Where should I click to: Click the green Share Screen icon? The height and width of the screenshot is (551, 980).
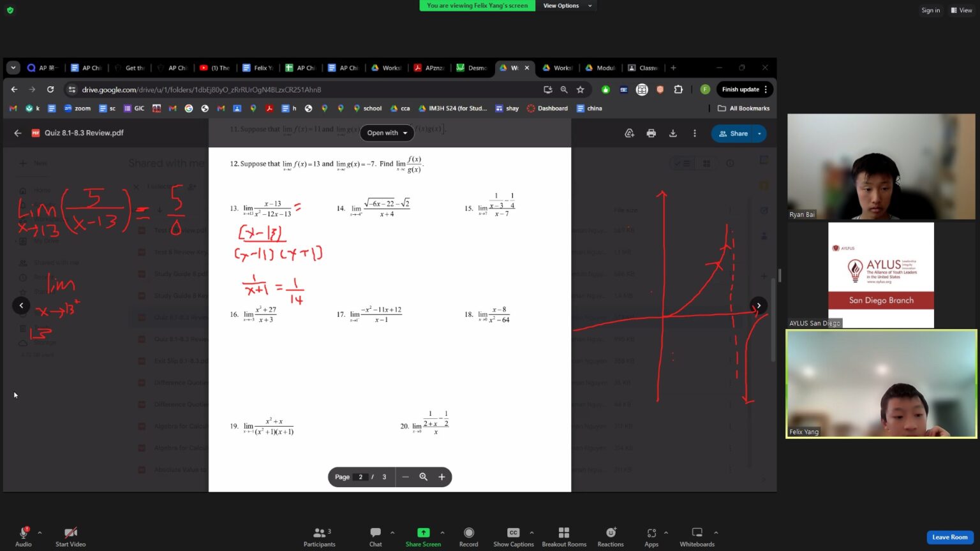coord(423,533)
